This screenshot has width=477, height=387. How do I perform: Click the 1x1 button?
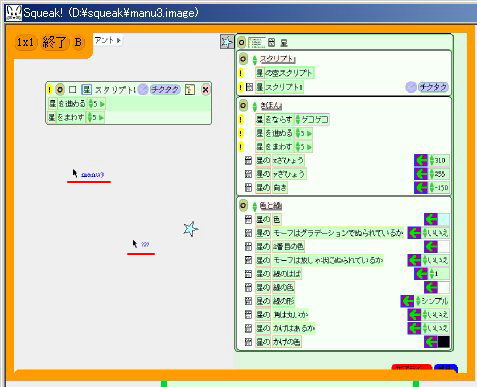(x=25, y=43)
